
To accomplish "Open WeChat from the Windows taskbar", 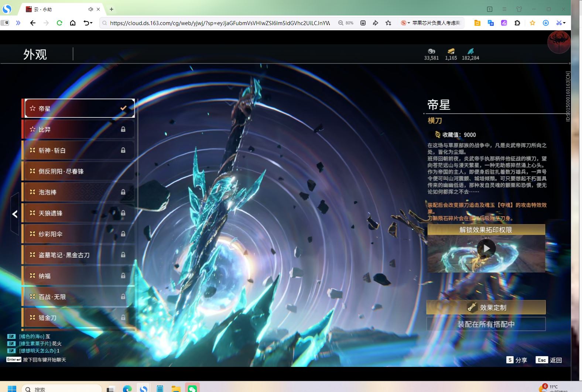I will coord(192,388).
